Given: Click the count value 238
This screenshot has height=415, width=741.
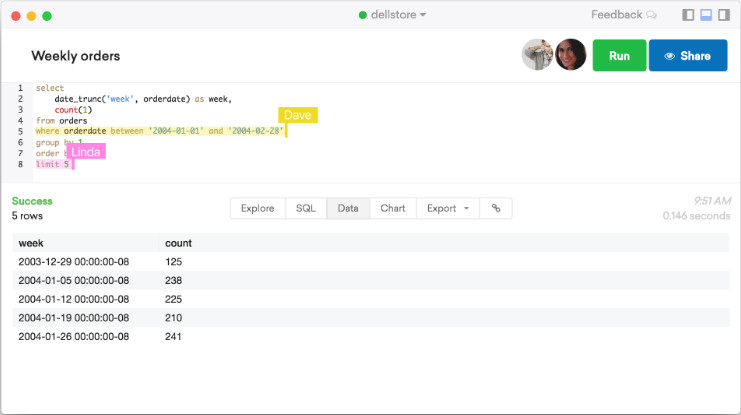Looking at the screenshot, I should (173, 280).
